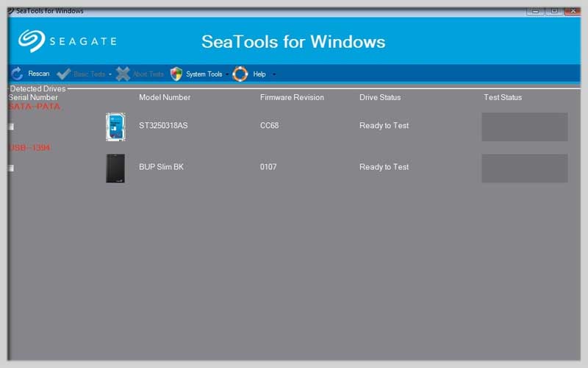Open the Basic Tests dropdown arrow
Viewport: 588px width, 368px height.
(x=110, y=74)
